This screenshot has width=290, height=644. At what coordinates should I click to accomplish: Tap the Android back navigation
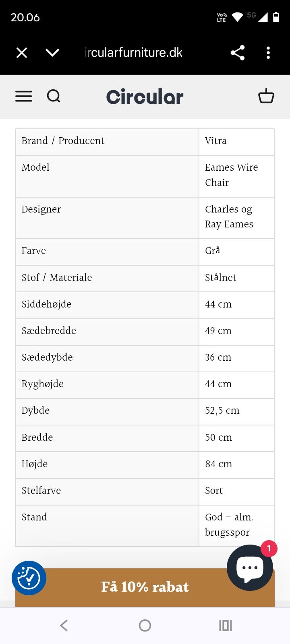click(x=64, y=625)
